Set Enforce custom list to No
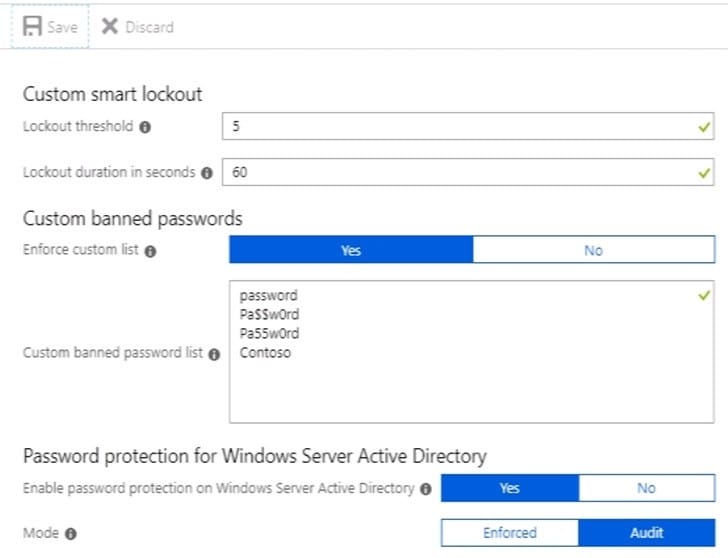Image resolution: width=728 pixels, height=558 pixels. click(593, 250)
